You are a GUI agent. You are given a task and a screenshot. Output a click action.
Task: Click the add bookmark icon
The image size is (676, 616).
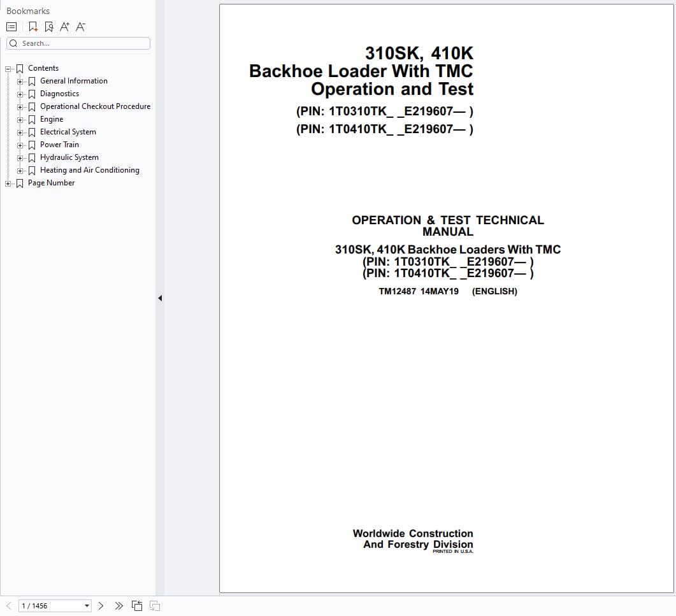click(x=32, y=27)
